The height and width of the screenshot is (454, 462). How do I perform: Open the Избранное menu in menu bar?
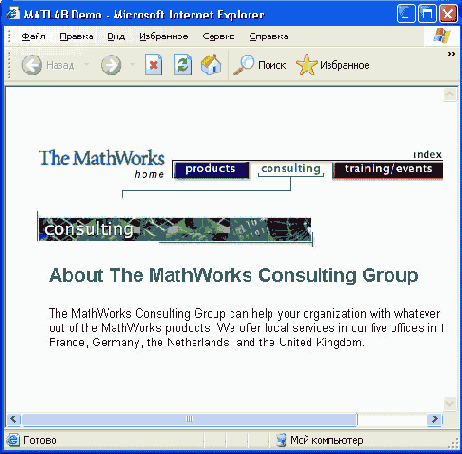click(164, 36)
